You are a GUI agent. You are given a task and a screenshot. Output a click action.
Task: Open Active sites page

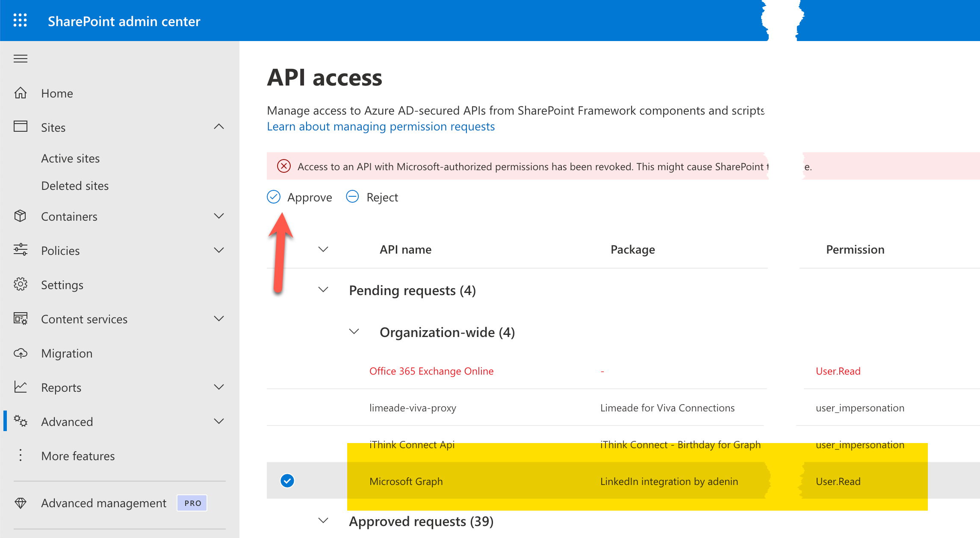click(71, 158)
